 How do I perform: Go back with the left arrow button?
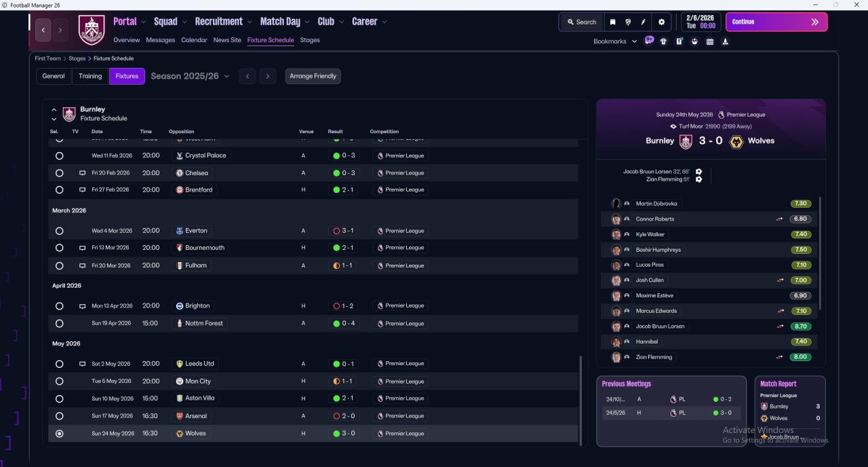point(43,30)
